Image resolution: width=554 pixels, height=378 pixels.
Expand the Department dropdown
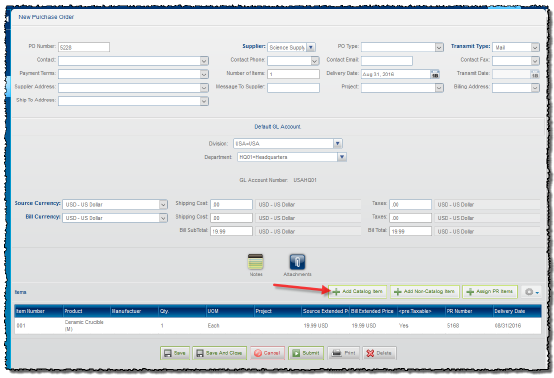[x=342, y=157]
